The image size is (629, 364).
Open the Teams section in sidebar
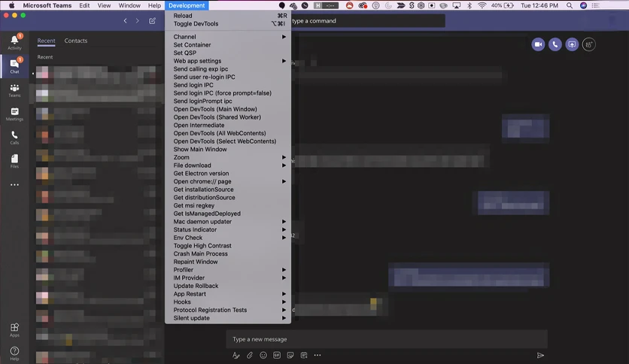tap(14, 90)
